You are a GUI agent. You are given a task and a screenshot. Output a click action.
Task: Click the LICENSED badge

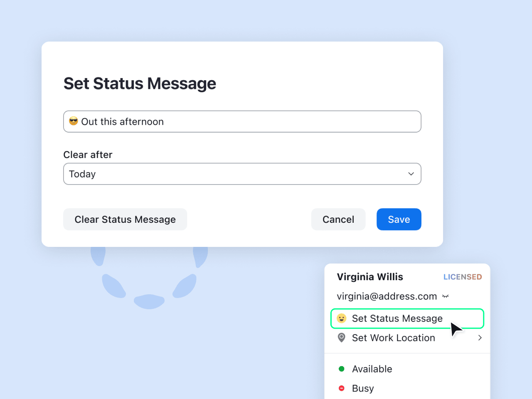[x=462, y=277]
